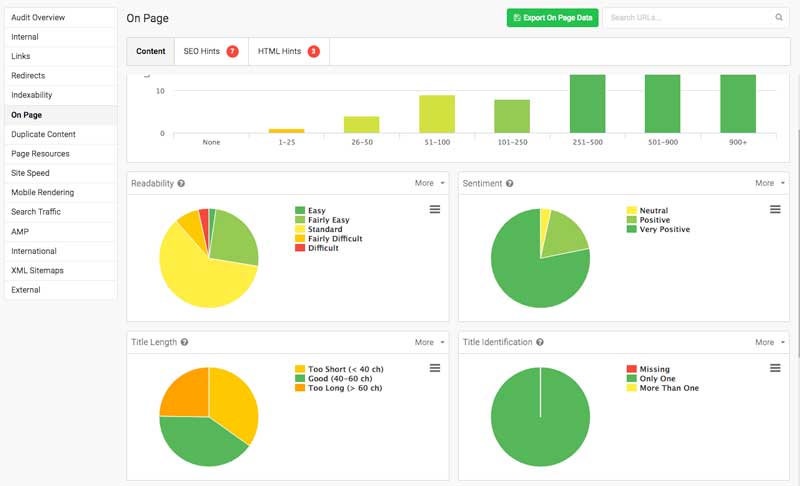Click the Sentiment help question icon
The image size is (800, 486).
click(x=510, y=184)
